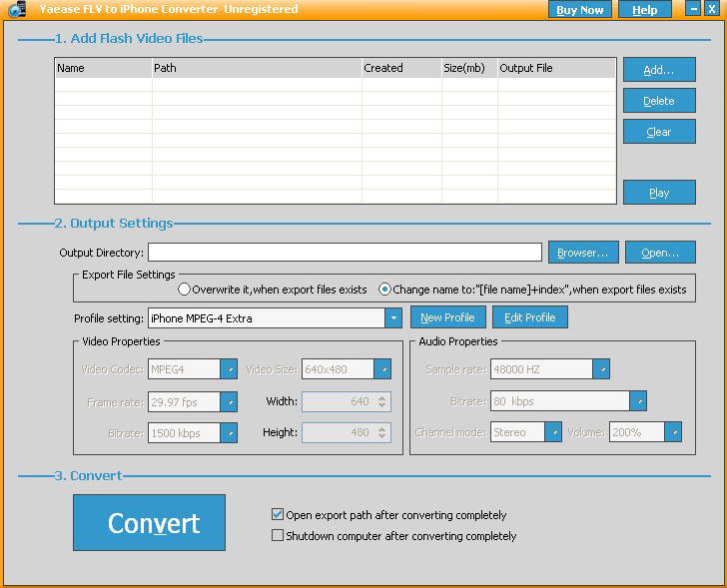Clear the file list
Viewport: 727px width, 588px height.
[659, 132]
